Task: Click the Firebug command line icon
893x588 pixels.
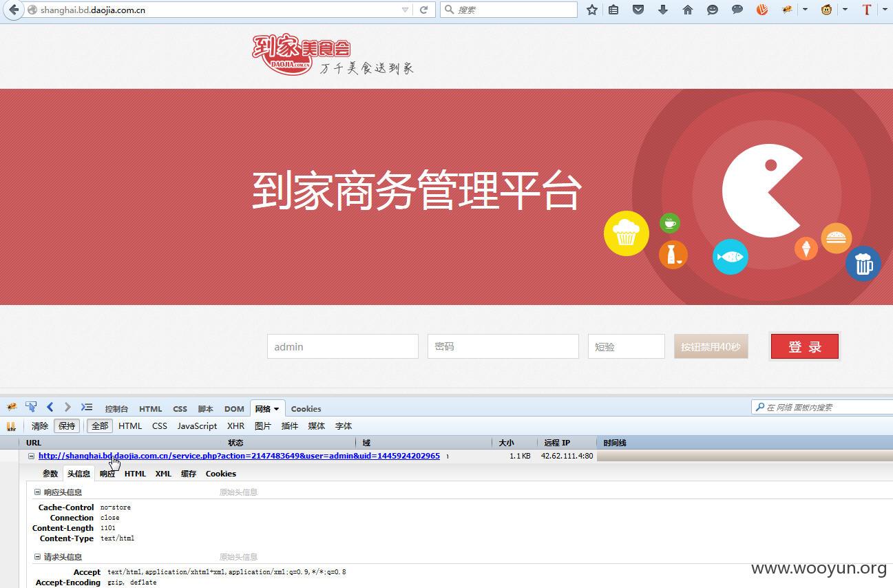Action: point(86,407)
